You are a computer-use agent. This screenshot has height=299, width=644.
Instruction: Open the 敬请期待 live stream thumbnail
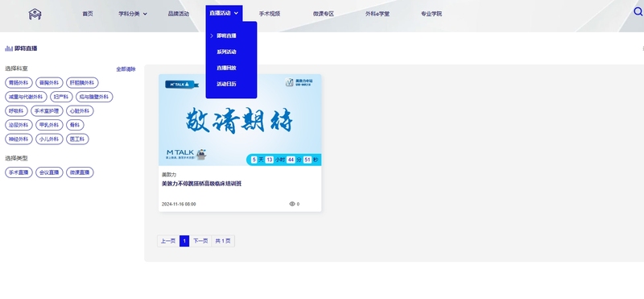click(240, 120)
